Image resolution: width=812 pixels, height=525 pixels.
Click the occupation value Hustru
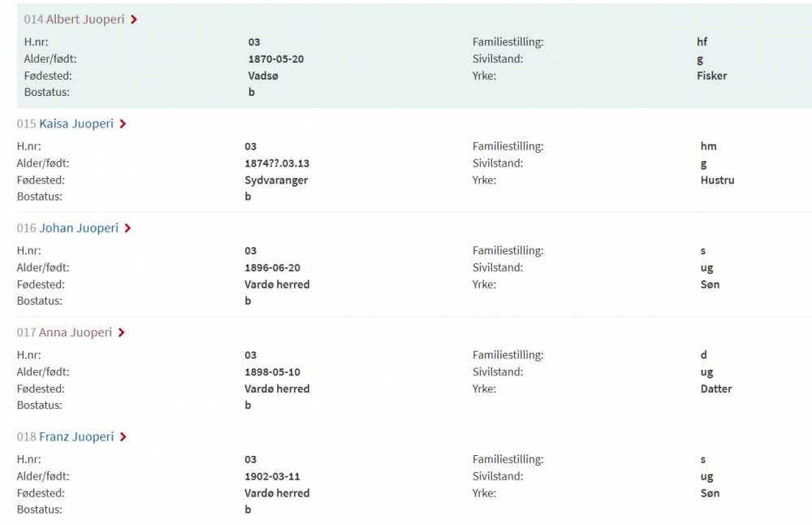point(717,180)
